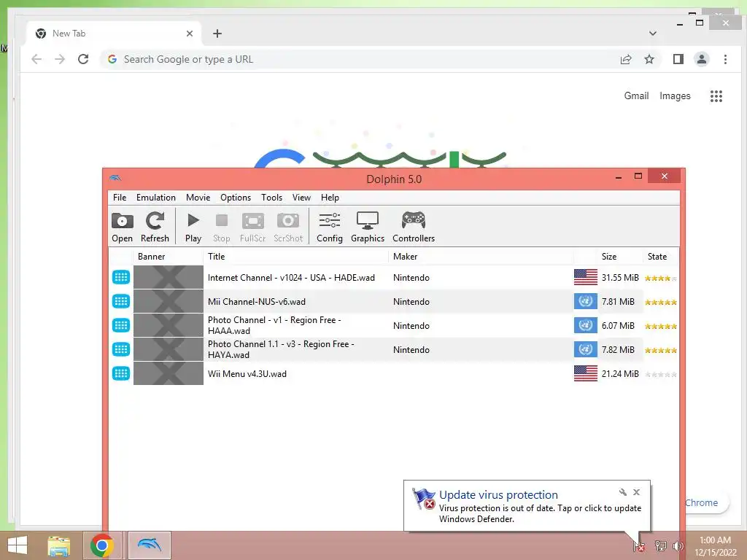Select Photo Channel 1.1 - v3 HAYA.wad entry
Viewport: 747px width, 560px height.
281,349
